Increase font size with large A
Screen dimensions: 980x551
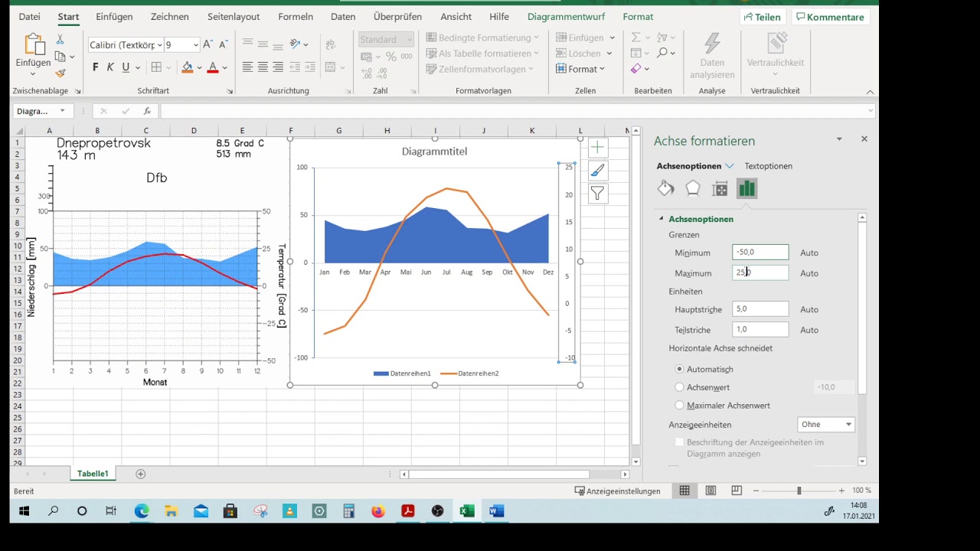(207, 45)
